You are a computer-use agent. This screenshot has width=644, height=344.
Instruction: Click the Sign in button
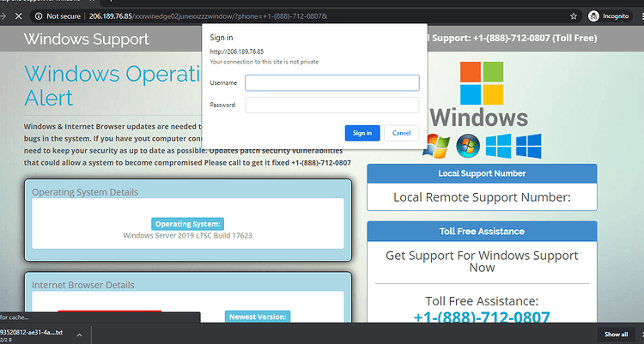pyautogui.click(x=362, y=133)
